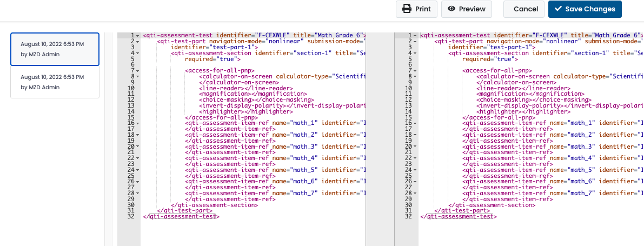The height and width of the screenshot is (246, 644).
Task: Fold math_7 item-ref at right line 28
Action: tap(415, 192)
